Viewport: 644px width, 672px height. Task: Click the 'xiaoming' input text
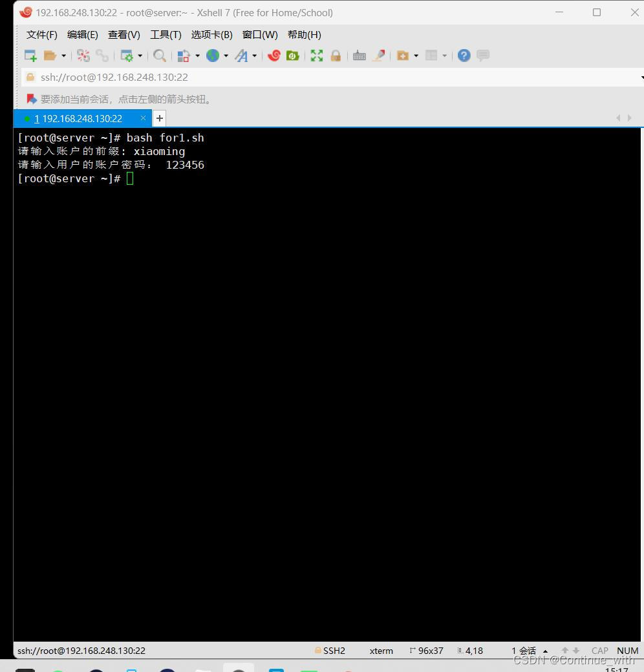tap(159, 152)
